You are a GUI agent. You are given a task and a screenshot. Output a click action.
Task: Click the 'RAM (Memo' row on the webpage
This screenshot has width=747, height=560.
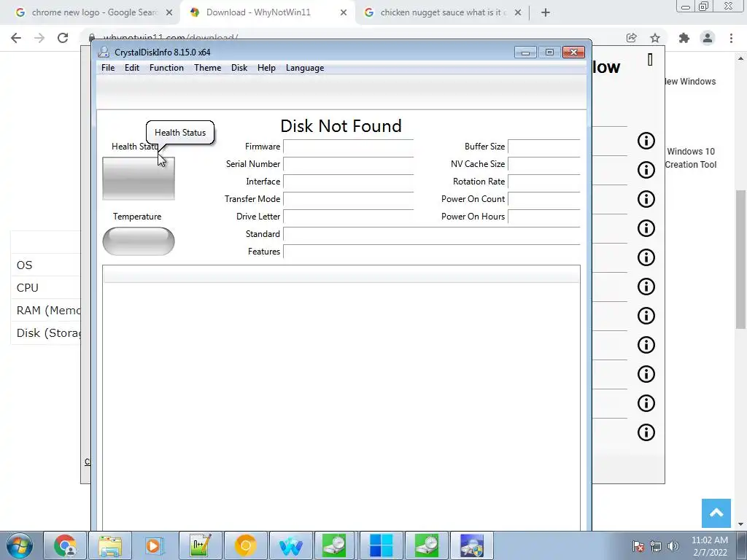coord(46,311)
